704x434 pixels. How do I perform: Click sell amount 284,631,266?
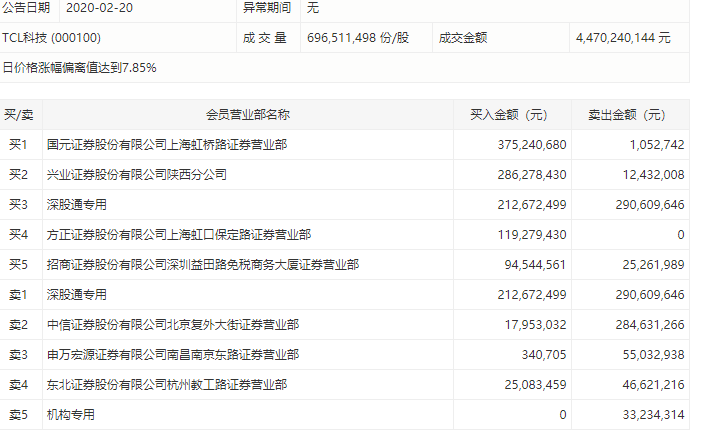coord(650,325)
